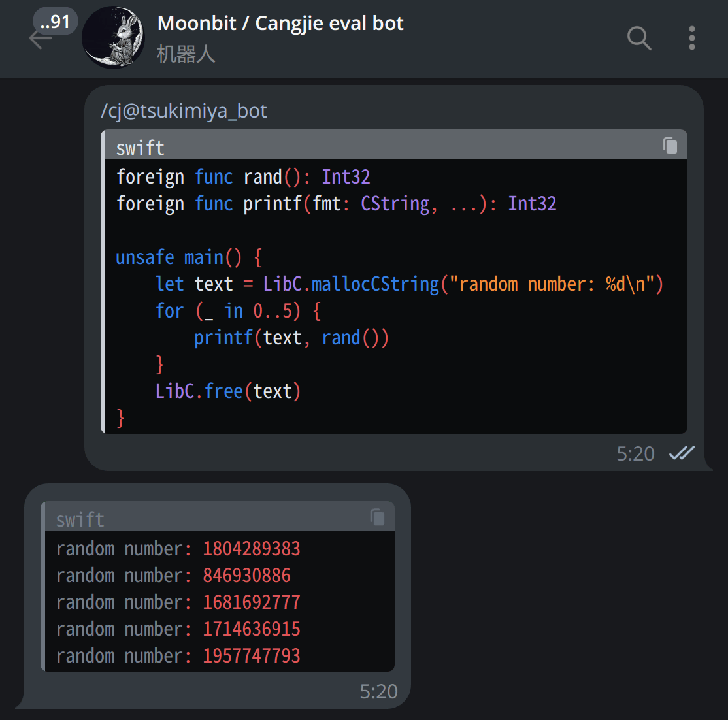Image resolution: width=728 pixels, height=720 pixels.
Task: Tap the unread count badge showing 91
Action: coord(56,22)
